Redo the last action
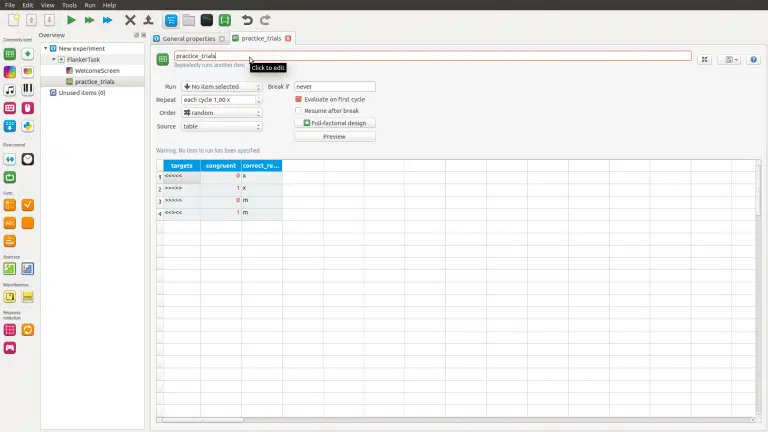Image resolution: width=768 pixels, height=432 pixels. 265,20
